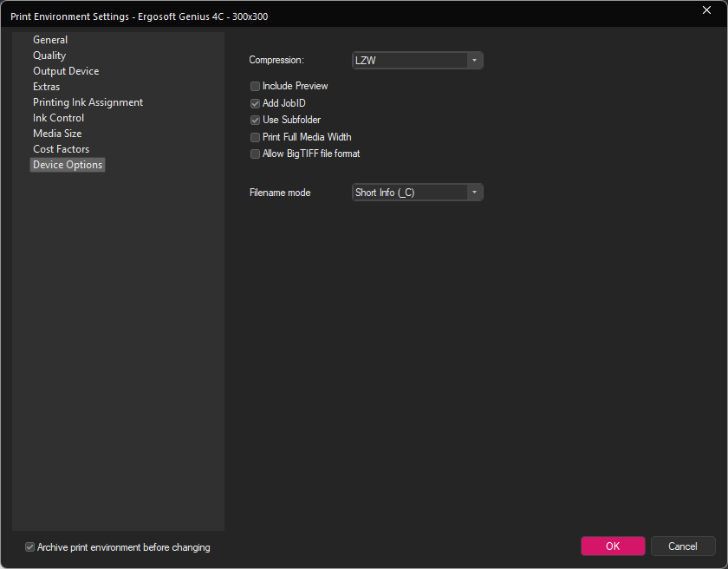Click the LZW compression combo box
Viewport: 728px width, 569px height.
pos(418,61)
